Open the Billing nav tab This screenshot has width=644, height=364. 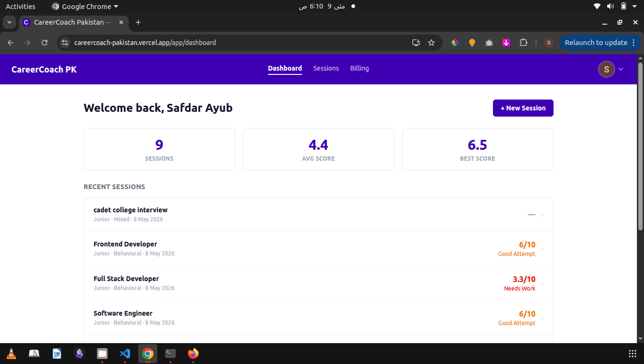tap(359, 68)
